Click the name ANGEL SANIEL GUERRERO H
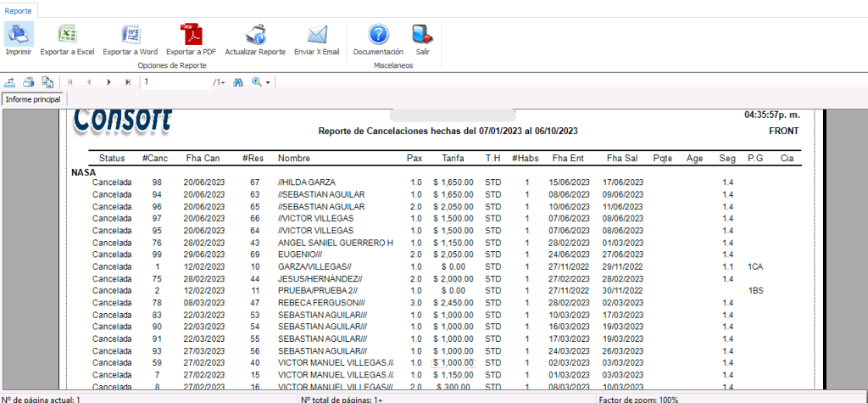Screen dimensions: 868x403 pos(336,243)
